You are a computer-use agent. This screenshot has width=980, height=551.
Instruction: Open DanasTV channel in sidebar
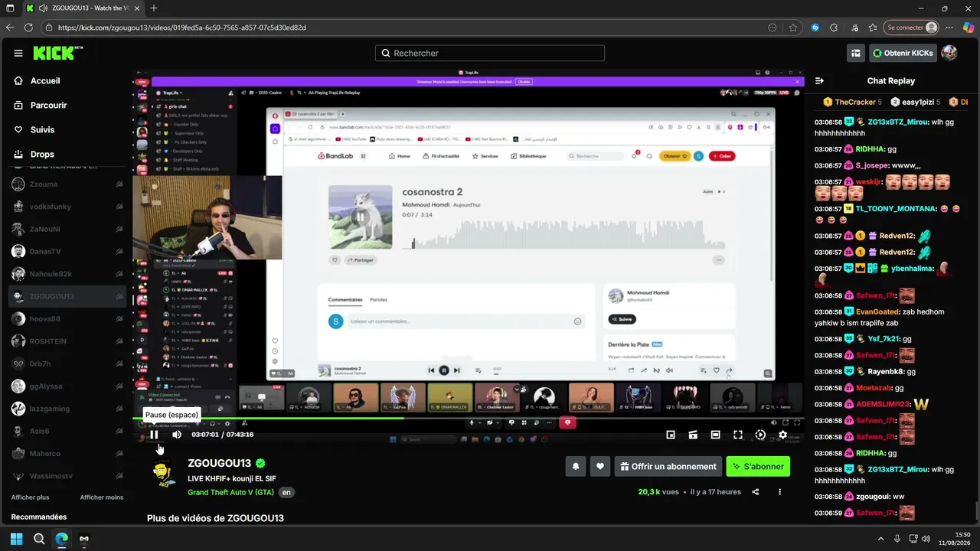[x=67, y=252]
